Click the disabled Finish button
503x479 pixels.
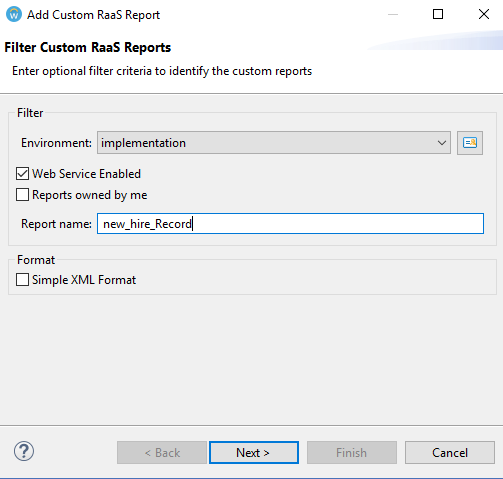(352, 453)
